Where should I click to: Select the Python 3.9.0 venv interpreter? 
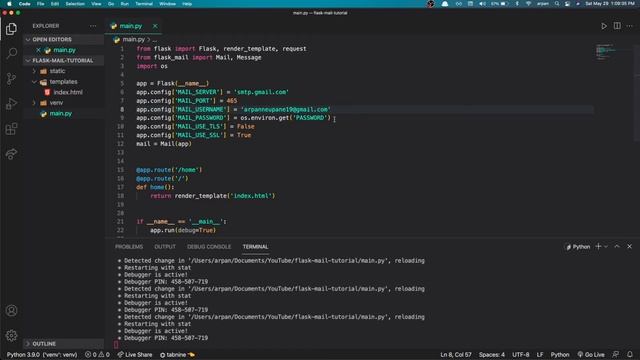click(42, 355)
